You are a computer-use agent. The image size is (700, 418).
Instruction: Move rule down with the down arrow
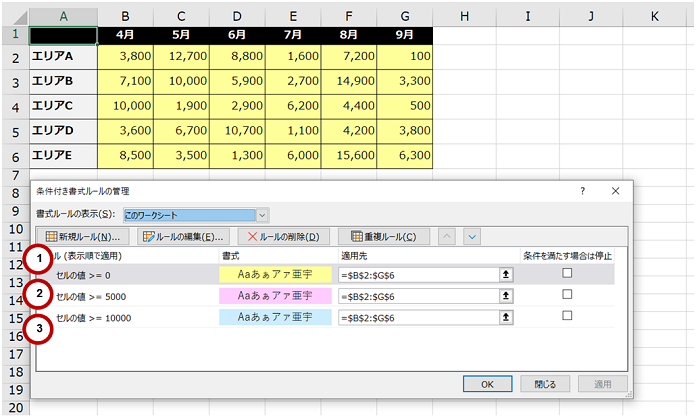472,237
